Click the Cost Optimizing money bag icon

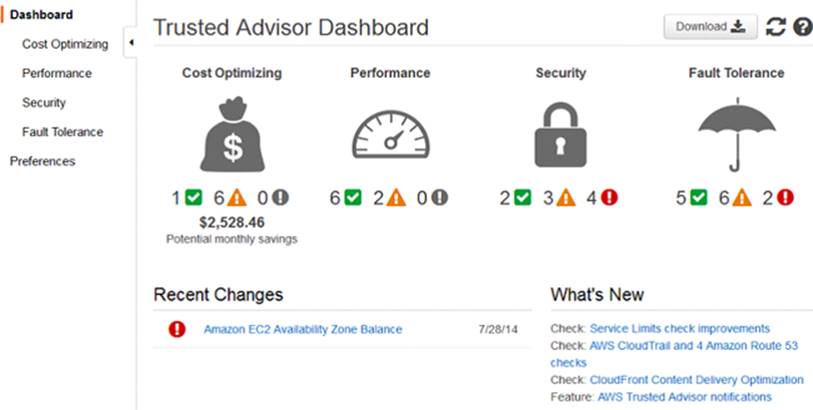[x=232, y=134]
